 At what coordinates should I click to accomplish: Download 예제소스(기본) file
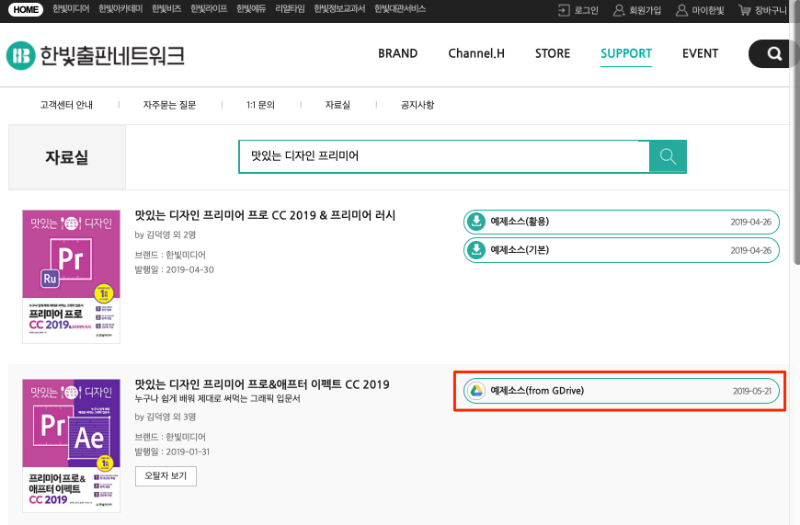pyautogui.click(x=621, y=251)
